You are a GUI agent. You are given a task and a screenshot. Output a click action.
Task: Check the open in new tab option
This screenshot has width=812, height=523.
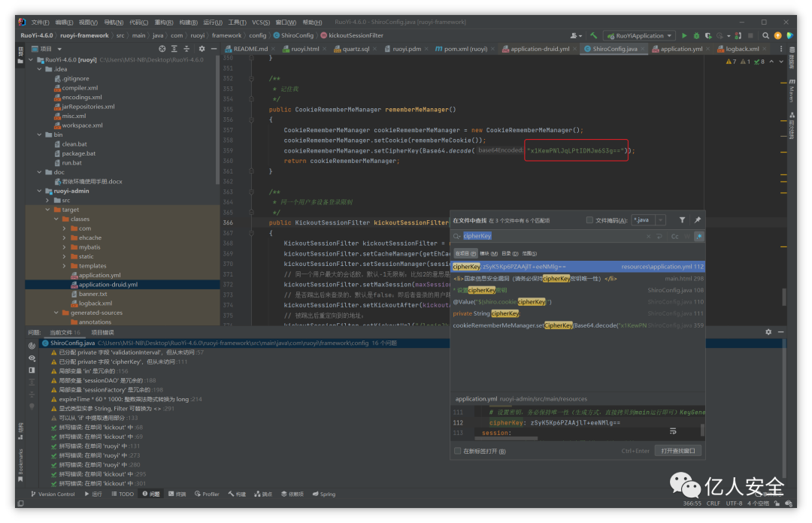457,451
